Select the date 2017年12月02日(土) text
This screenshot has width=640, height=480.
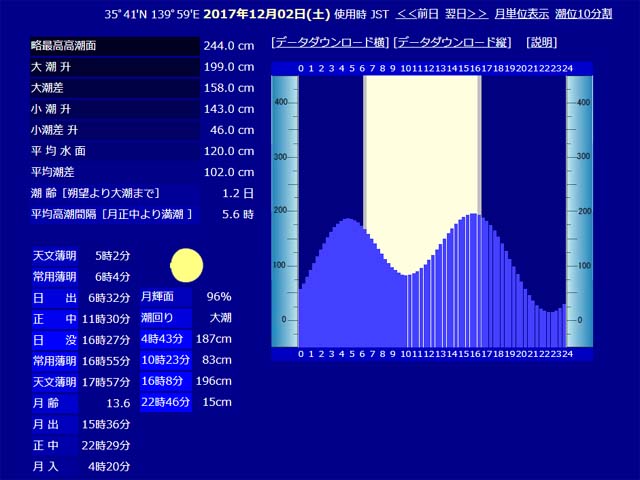[x=267, y=14]
